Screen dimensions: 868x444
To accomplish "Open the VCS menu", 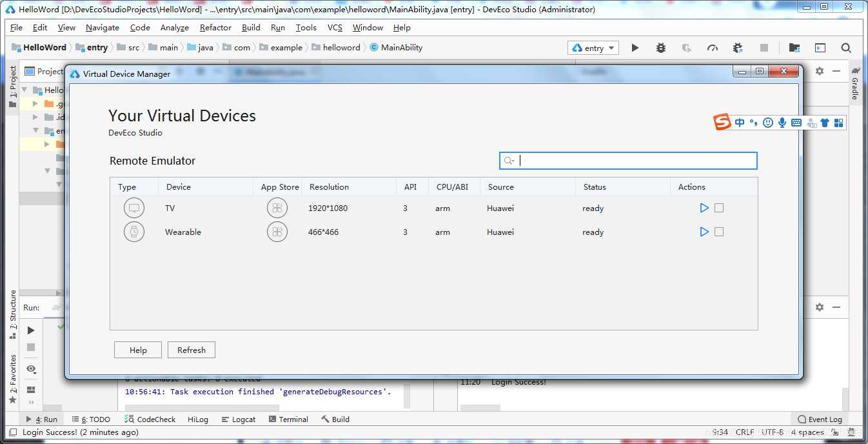I will pyautogui.click(x=335, y=28).
